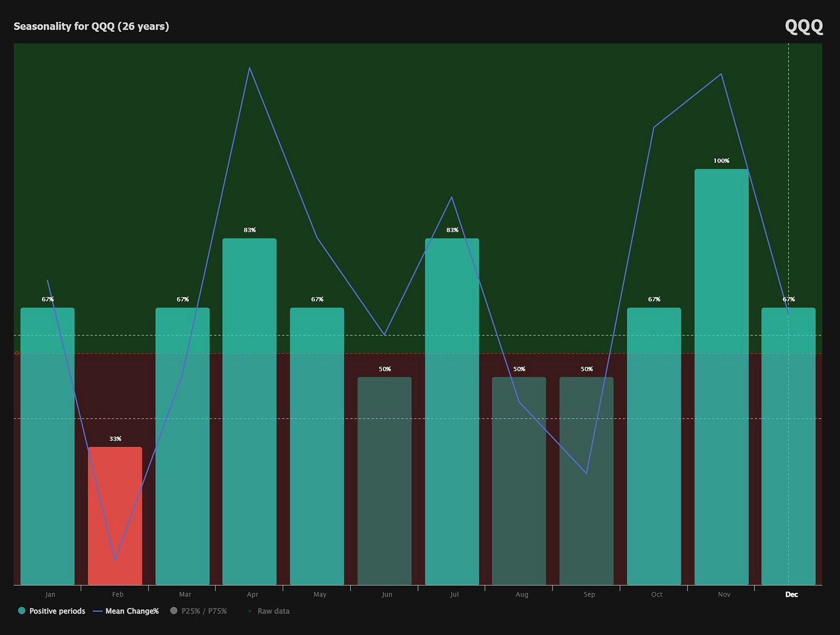This screenshot has height=635, width=840.
Task: Click the 83% label above the Jul bar
Action: click(452, 230)
